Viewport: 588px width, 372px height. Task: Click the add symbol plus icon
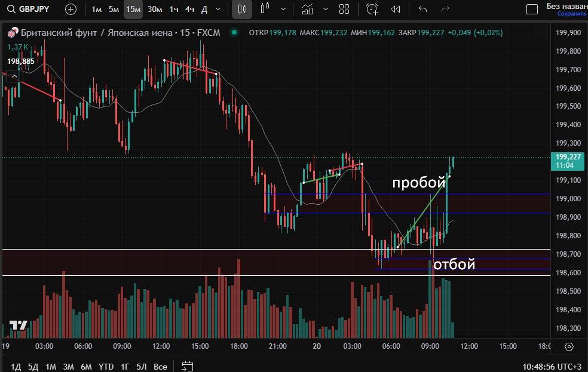71,9
